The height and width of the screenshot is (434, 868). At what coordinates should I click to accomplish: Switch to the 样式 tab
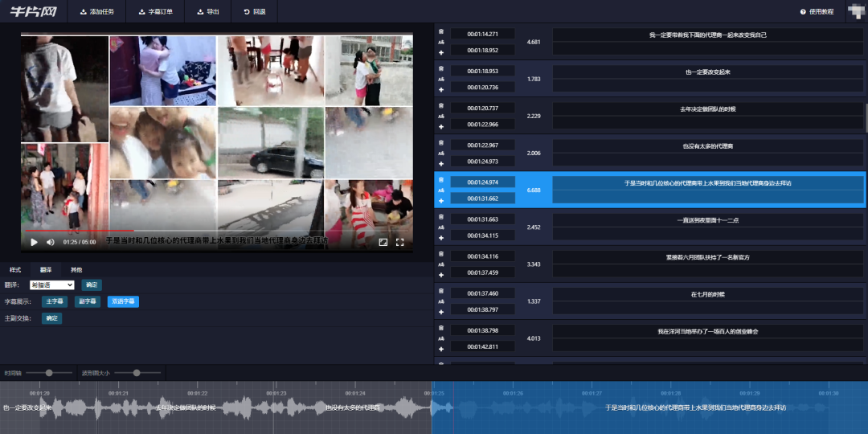15,269
